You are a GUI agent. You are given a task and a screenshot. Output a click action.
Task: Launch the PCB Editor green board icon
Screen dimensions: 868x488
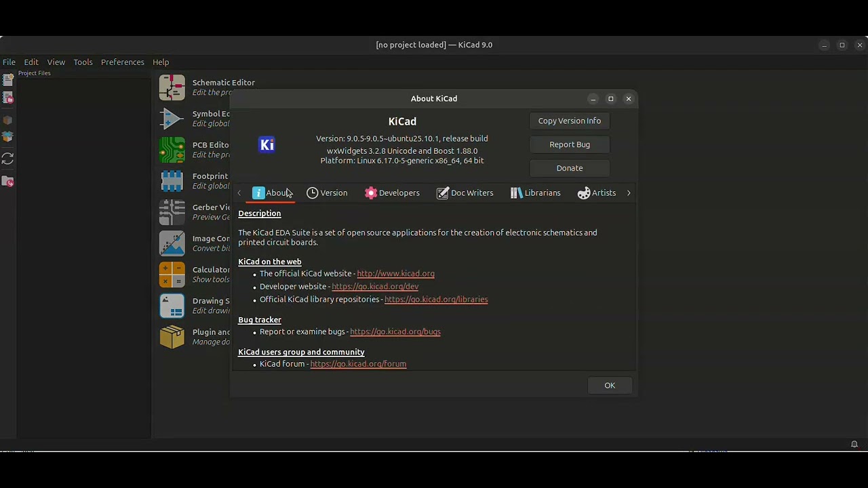[172, 150]
